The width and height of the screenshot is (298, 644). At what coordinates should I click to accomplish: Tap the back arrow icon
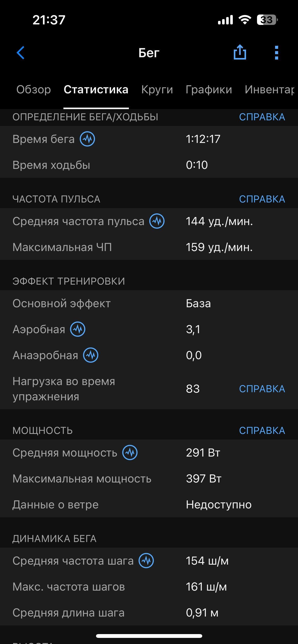(x=20, y=53)
